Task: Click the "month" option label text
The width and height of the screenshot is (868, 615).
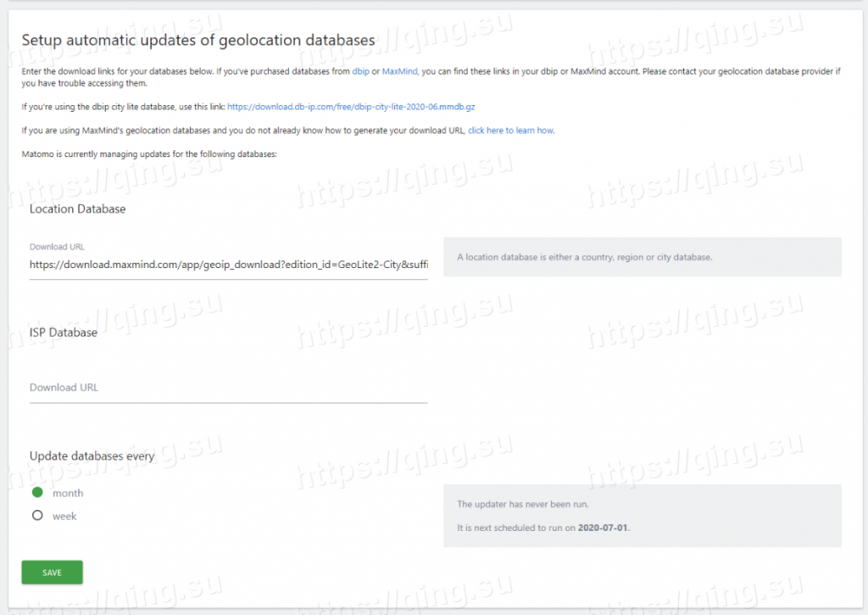Action: 68,494
